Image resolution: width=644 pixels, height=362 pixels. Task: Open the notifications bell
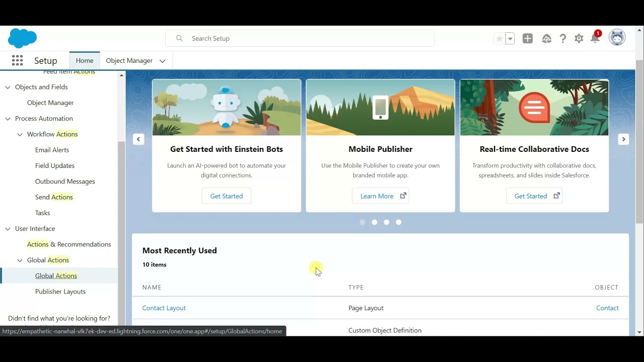pos(595,38)
